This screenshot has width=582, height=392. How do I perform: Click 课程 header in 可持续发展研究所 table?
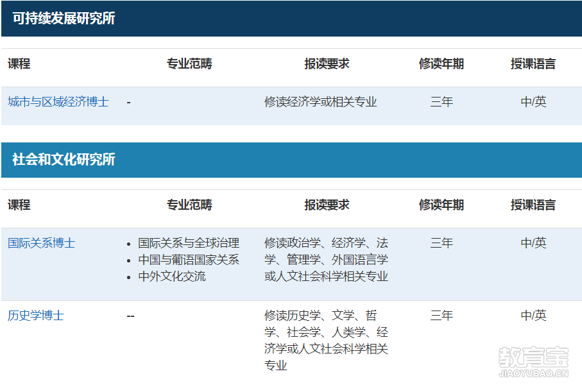click(x=19, y=64)
